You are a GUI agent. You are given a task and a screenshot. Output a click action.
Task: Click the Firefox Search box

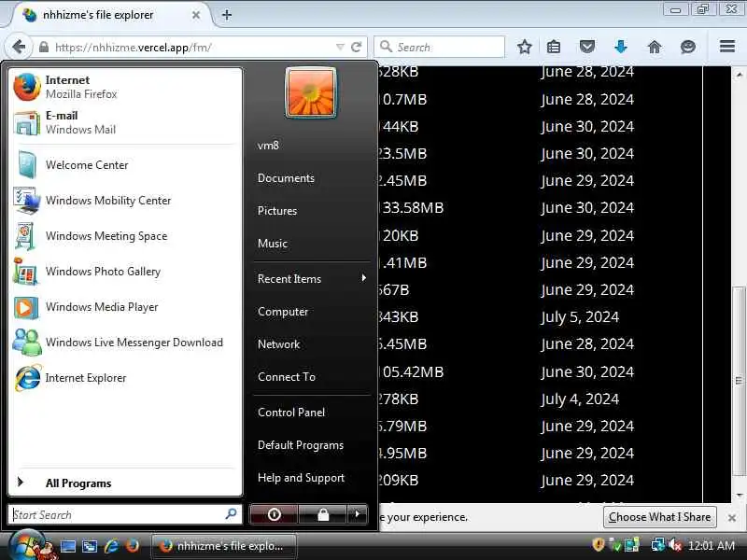click(439, 47)
